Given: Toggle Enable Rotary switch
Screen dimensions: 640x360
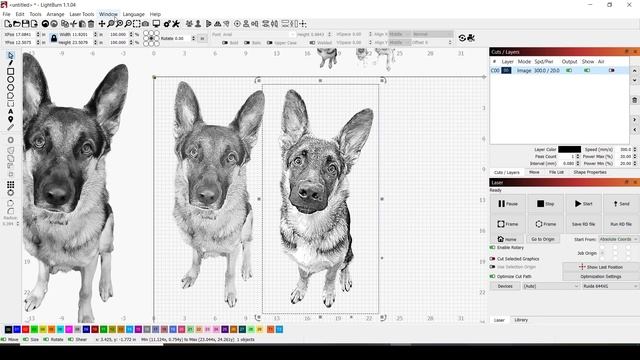Looking at the screenshot, I should tap(492, 248).
